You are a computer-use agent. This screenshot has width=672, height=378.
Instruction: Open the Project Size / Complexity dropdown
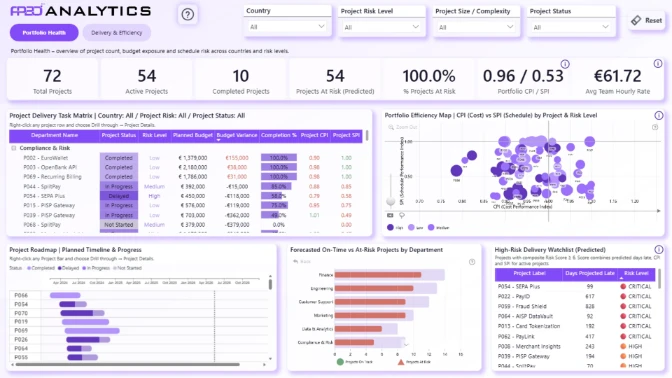click(x=476, y=27)
